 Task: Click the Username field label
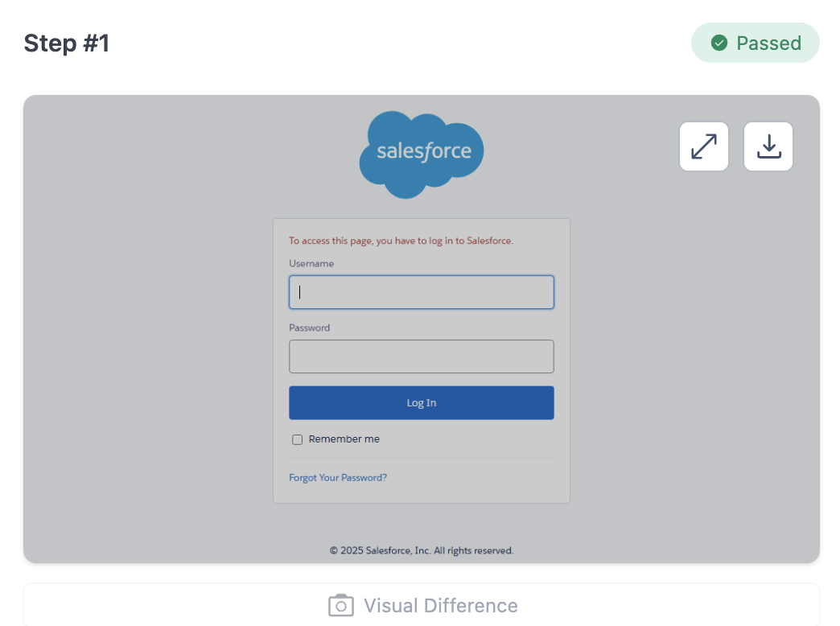(x=311, y=263)
